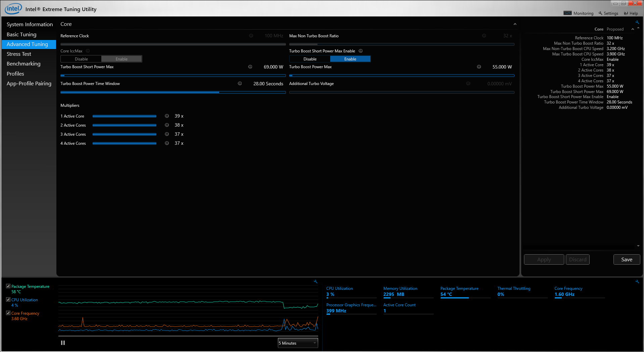Open Basic Tuning section
Image resolution: width=644 pixels, height=352 pixels.
[21, 35]
